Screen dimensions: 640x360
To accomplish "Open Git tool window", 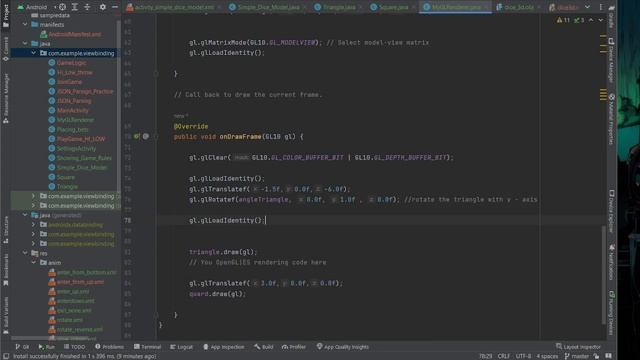I will coord(22,347).
